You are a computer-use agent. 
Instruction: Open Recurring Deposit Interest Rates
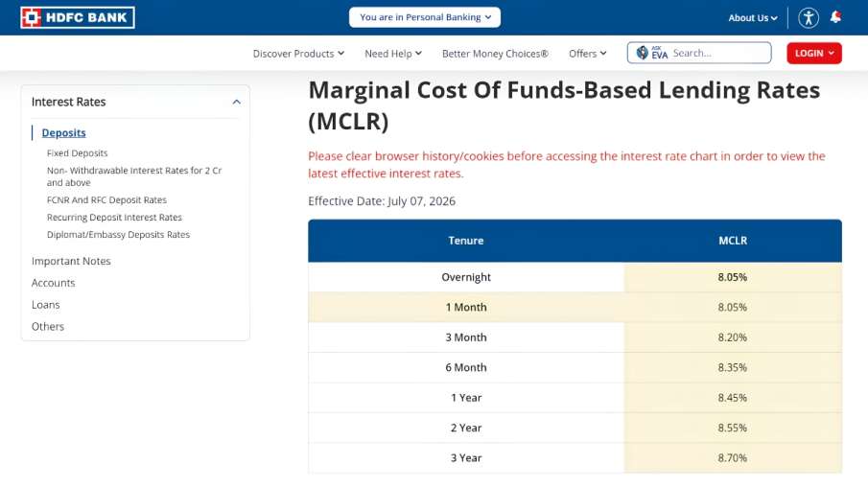(114, 218)
